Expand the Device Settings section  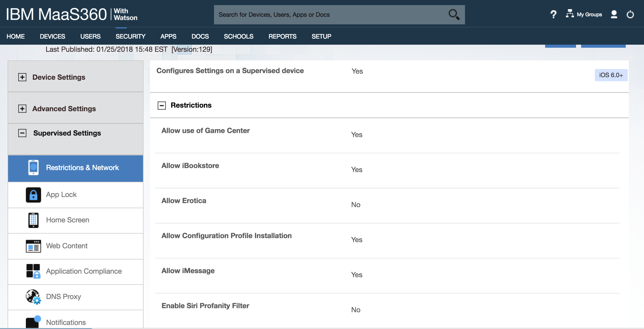(x=22, y=77)
